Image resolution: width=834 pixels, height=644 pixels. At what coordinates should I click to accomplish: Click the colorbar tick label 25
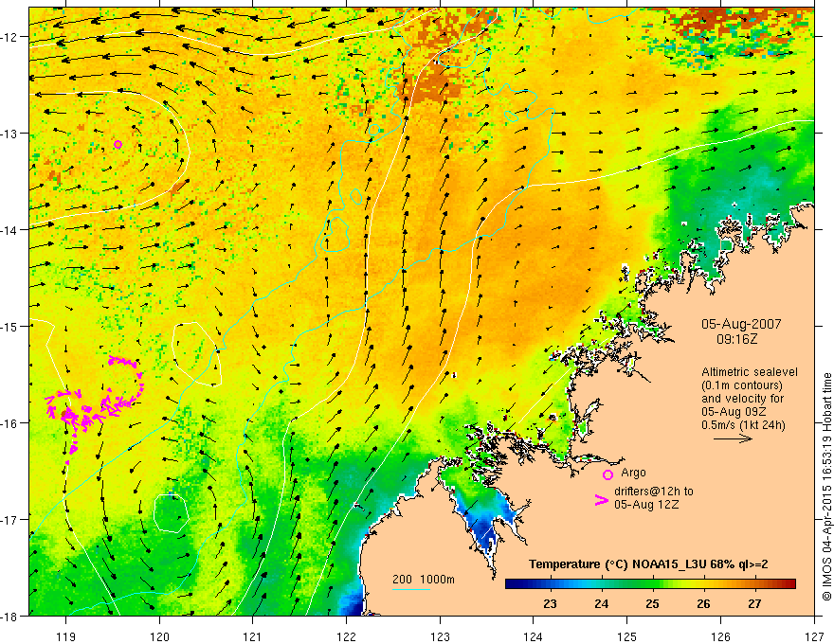point(653,603)
